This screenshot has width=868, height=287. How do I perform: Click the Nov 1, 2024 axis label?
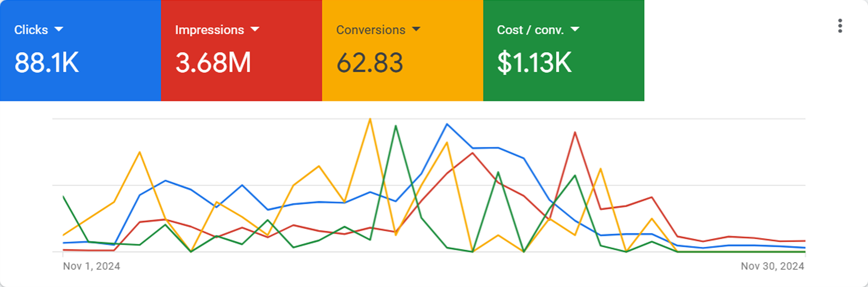91,266
